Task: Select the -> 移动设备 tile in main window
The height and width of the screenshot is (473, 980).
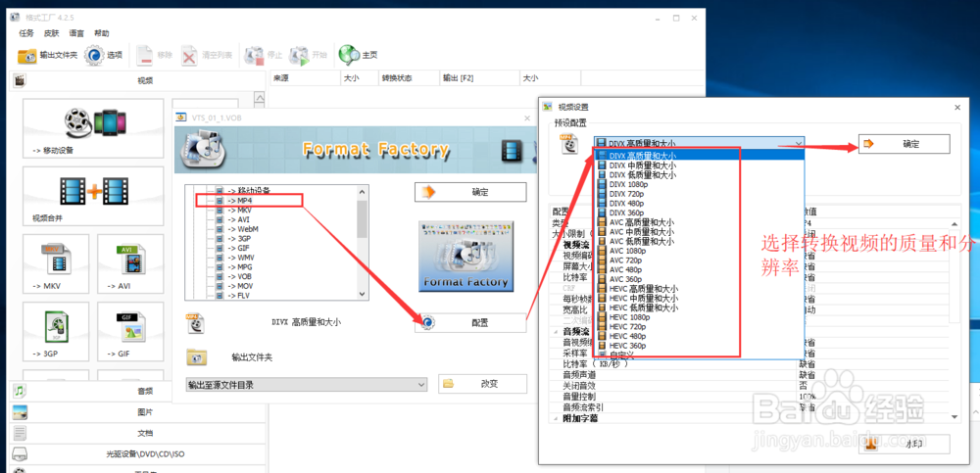Action: 93,128
